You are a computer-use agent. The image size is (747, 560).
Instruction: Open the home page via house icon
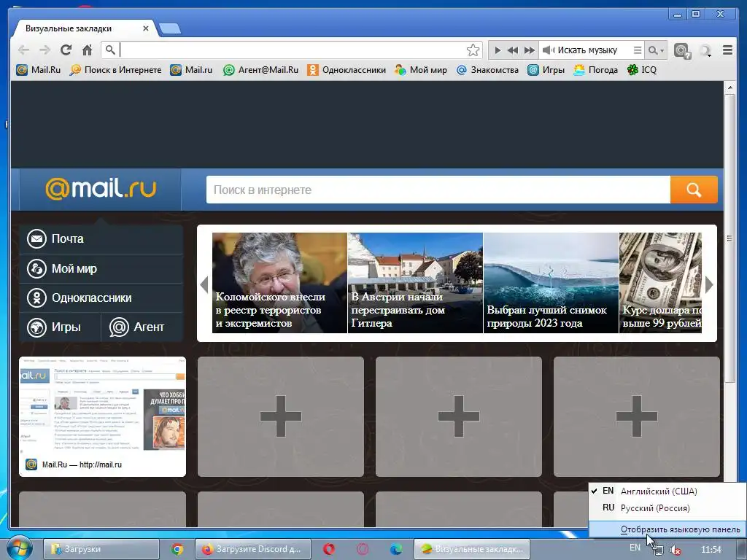[87, 50]
